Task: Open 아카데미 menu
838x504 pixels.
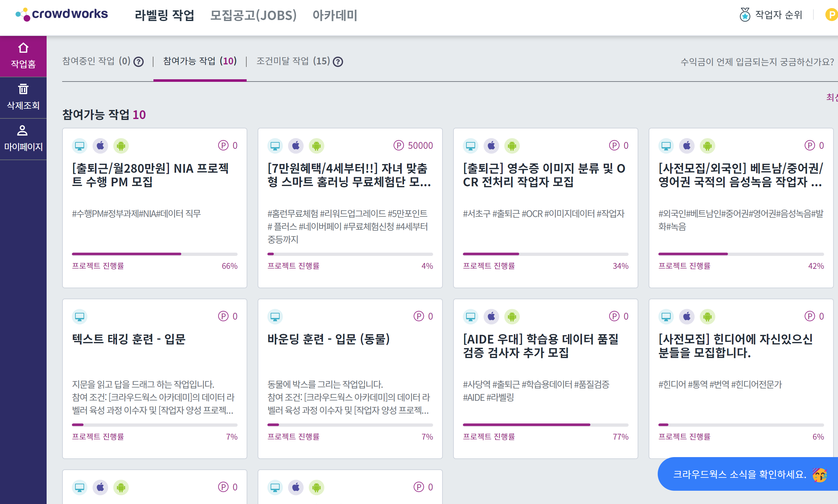Action: (335, 15)
